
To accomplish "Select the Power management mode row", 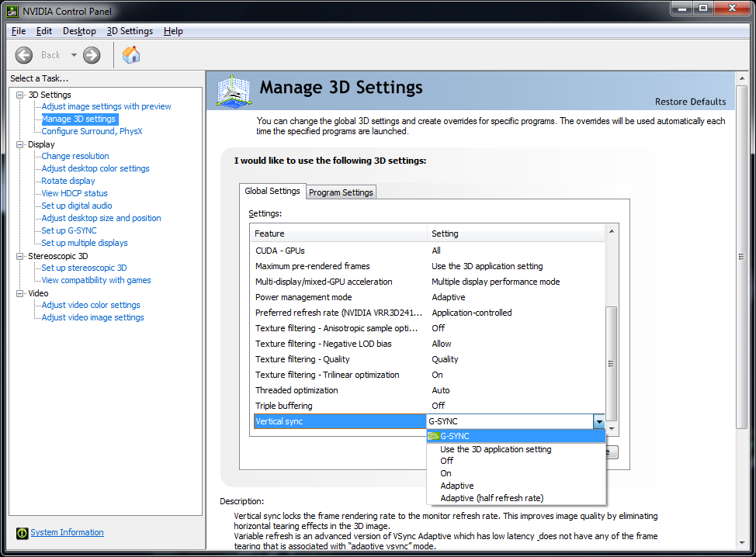I will (303, 297).
